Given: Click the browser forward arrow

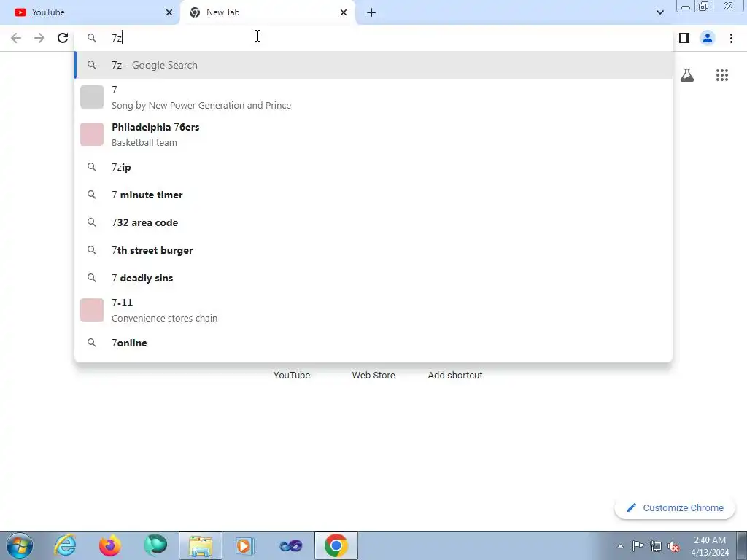Looking at the screenshot, I should (39, 38).
